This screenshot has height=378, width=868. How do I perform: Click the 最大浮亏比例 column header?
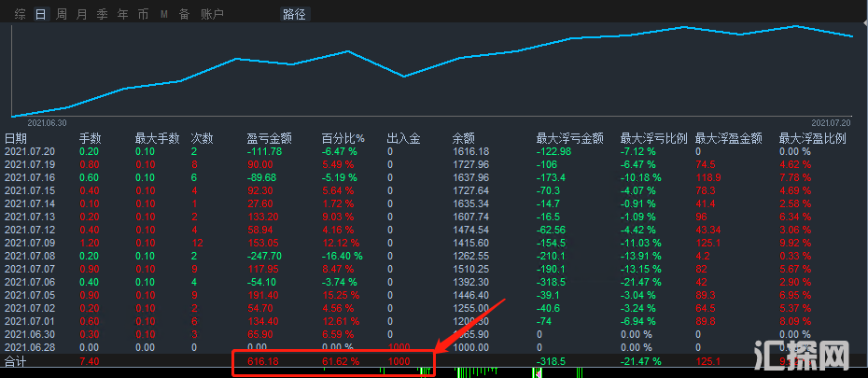(653, 138)
